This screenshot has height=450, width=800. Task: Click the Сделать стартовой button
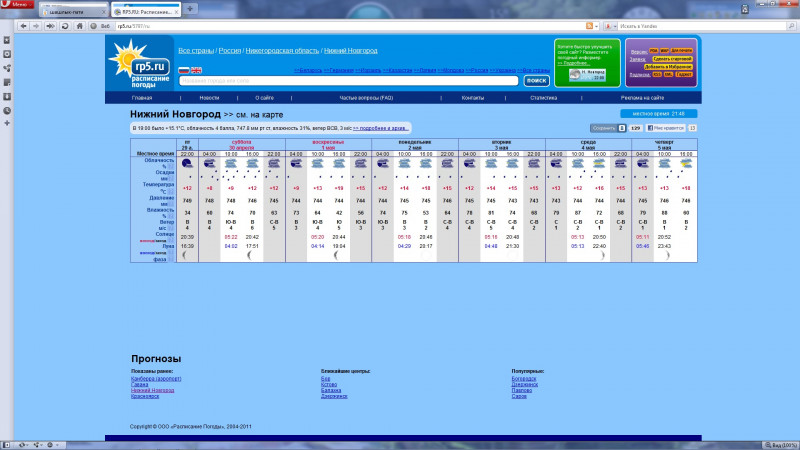pos(670,59)
